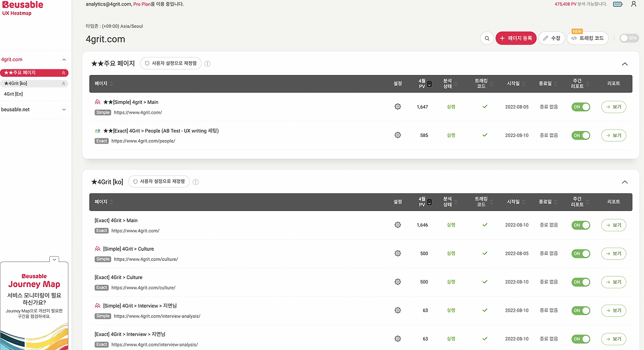Open settings gear for [Exact] 4Grit > Main

pos(397,225)
